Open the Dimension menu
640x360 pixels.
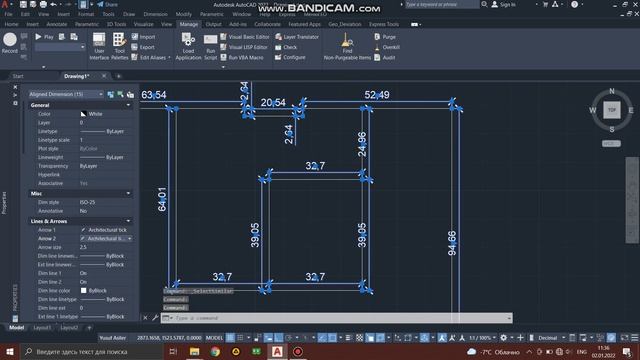pyautogui.click(x=156, y=14)
